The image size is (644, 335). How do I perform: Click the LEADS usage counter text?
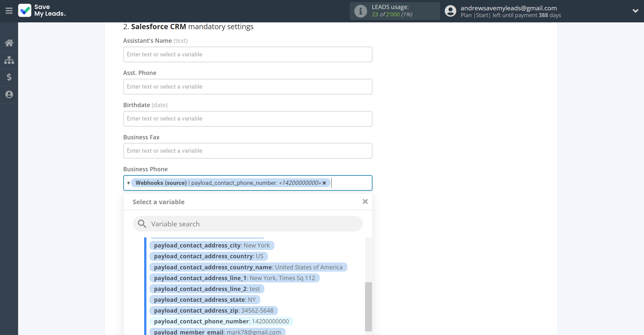(x=392, y=14)
